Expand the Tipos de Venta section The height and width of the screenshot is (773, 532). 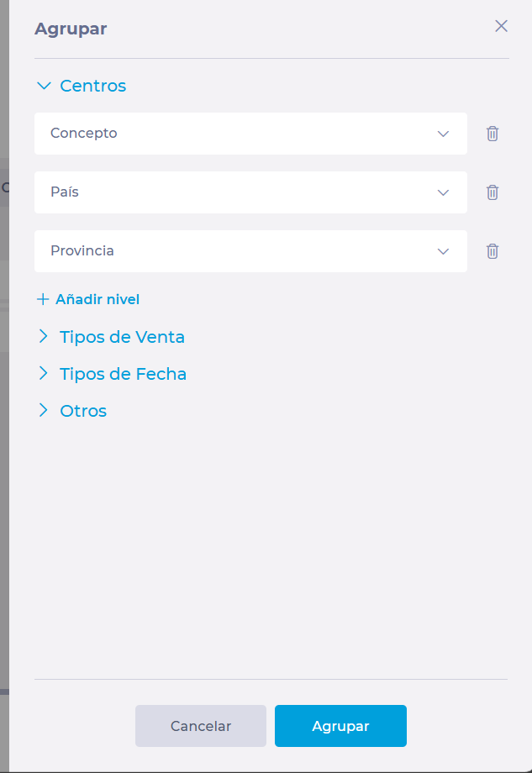click(44, 337)
